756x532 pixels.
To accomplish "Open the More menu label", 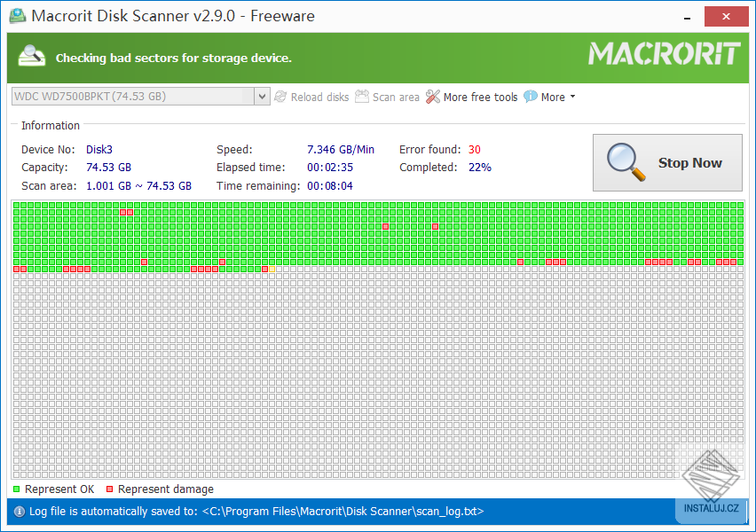I will [x=553, y=98].
